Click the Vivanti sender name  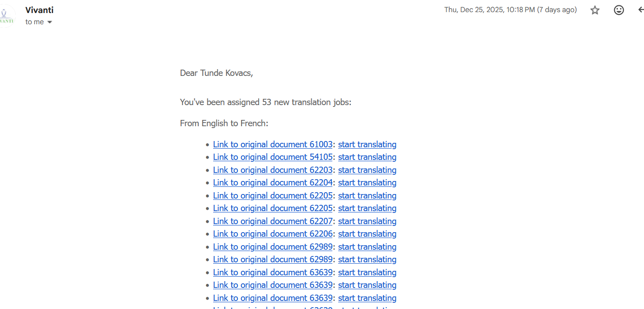(40, 10)
